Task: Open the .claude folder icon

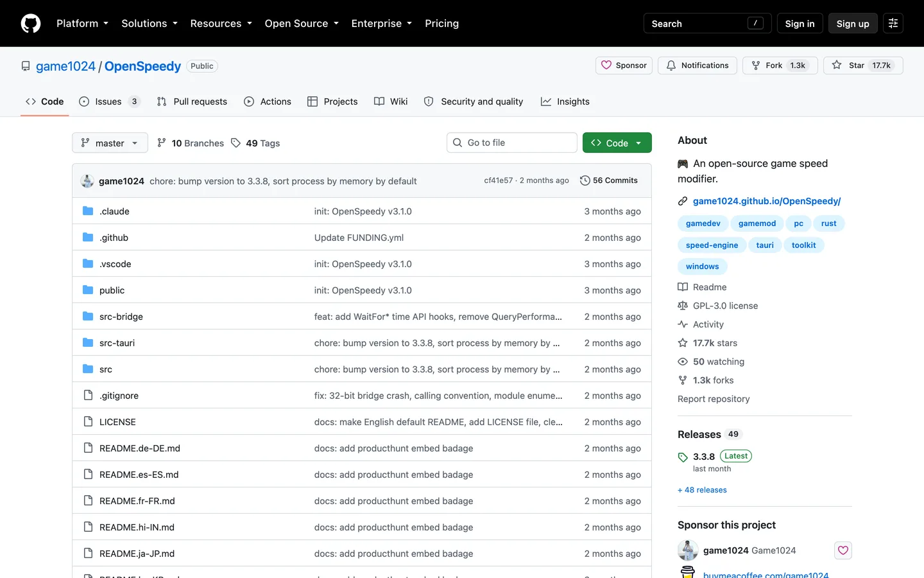Action: tap(88, 211)
